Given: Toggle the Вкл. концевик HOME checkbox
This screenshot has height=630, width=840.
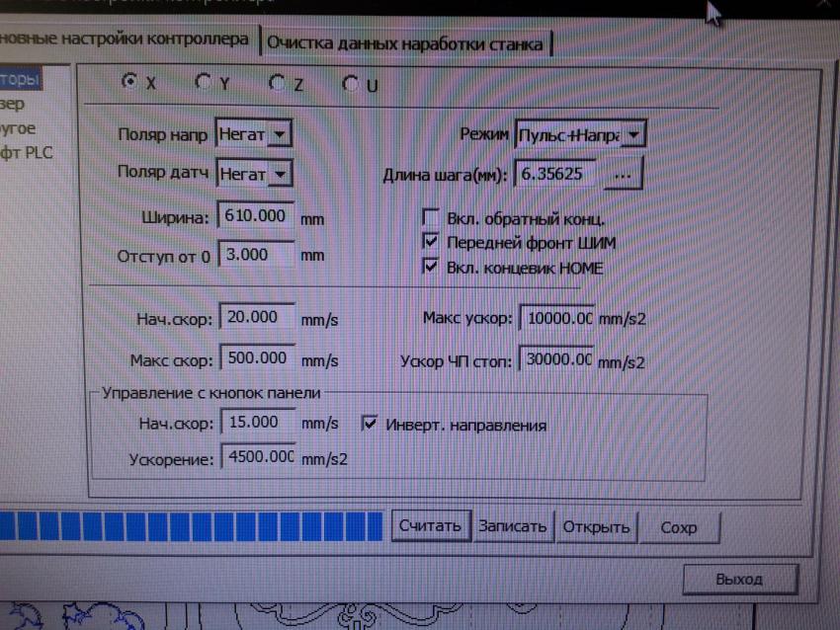Looking at the screenshot, I should point(430,267).
